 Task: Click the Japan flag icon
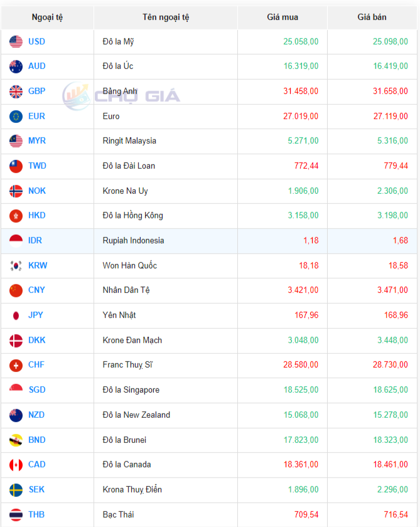16,315
